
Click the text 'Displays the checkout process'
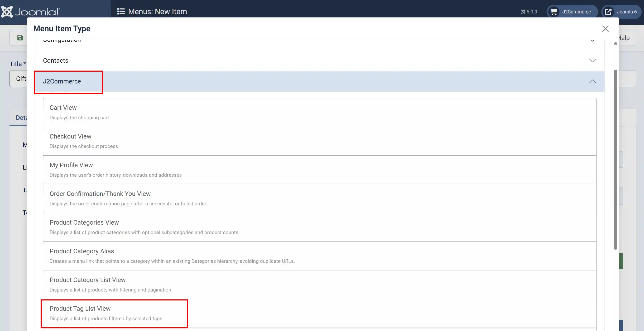[x=84, y=146]
